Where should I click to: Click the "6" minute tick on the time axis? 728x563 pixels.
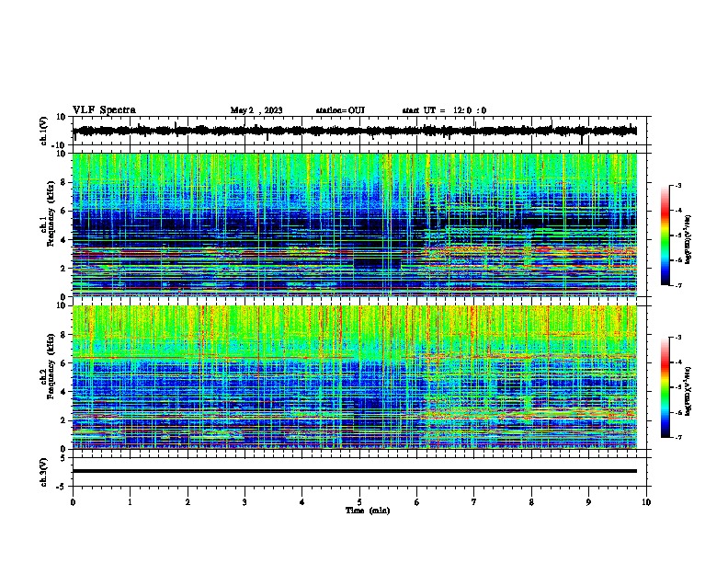point(417,502)
